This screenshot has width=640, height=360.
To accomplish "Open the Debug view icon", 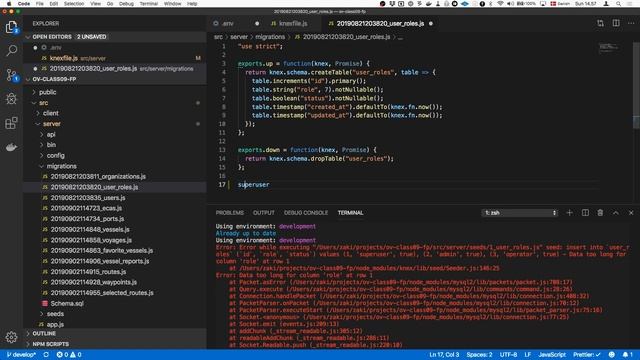I will pos(11,99).
